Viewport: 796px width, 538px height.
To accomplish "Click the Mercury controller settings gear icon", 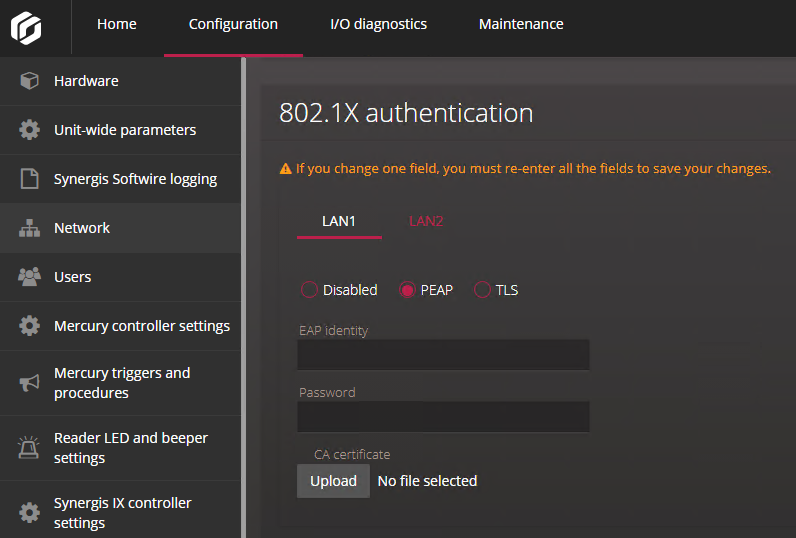I will click(x=29, y=326).
